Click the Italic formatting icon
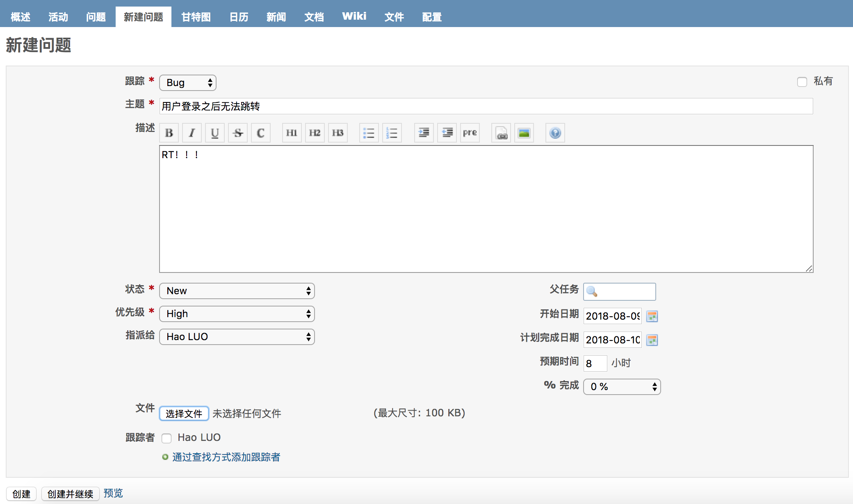The height and width of the screenshot is (504, 853). (191, 133)
